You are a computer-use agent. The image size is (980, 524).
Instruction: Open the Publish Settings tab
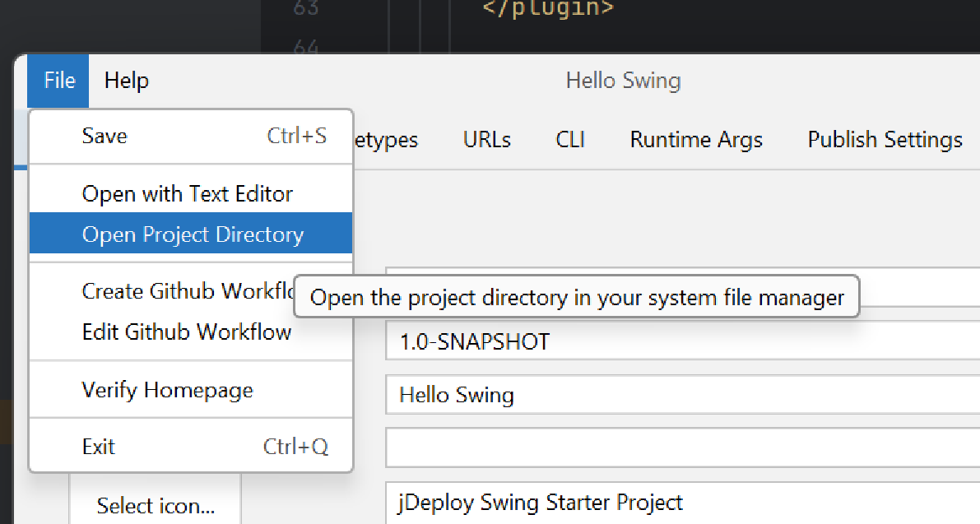coord(885,139)
